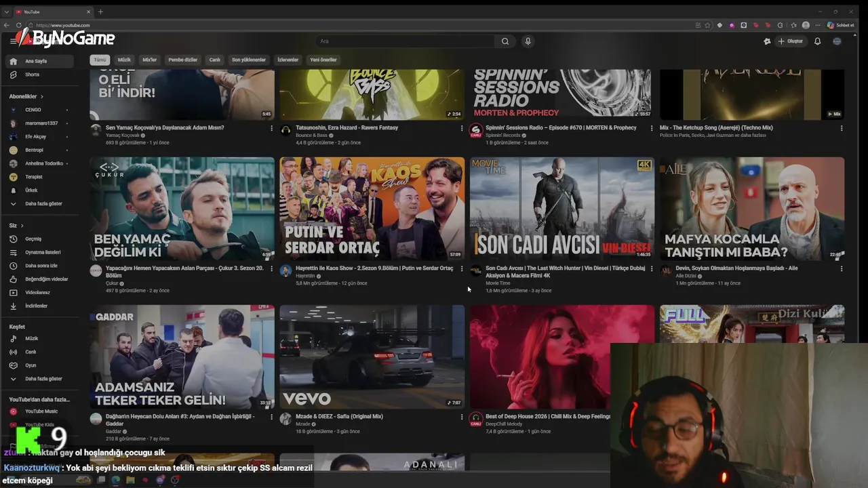Play Mafya Kocamla Tanıştın mı thumbnail
This screenshot has width=868, height=488.
(x=752, y=209)
